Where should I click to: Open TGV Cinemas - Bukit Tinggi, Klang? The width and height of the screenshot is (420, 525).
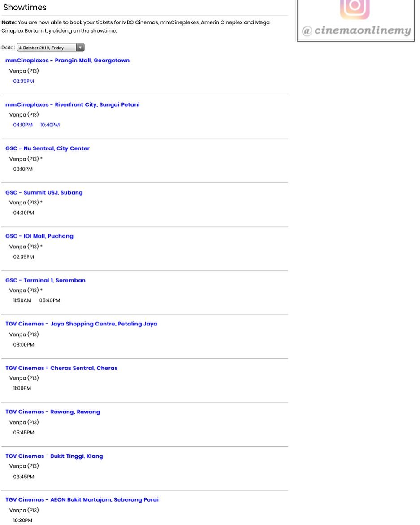(x=54, y=456)
